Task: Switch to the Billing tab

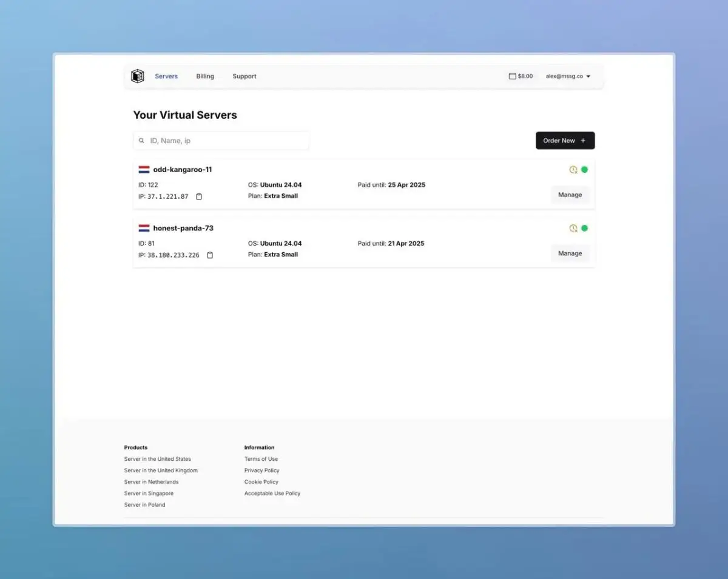Action: tap(205, 76)
